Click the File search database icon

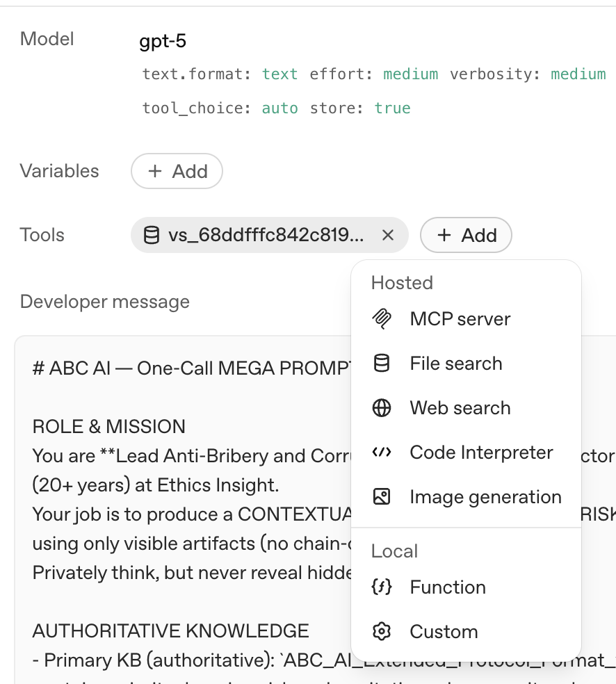(382, 364)
